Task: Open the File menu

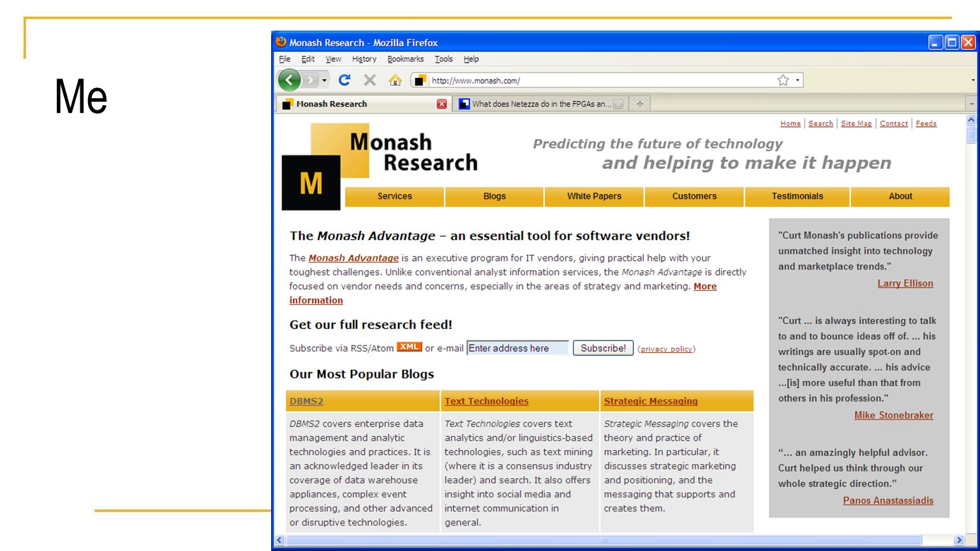Action: 285,59
